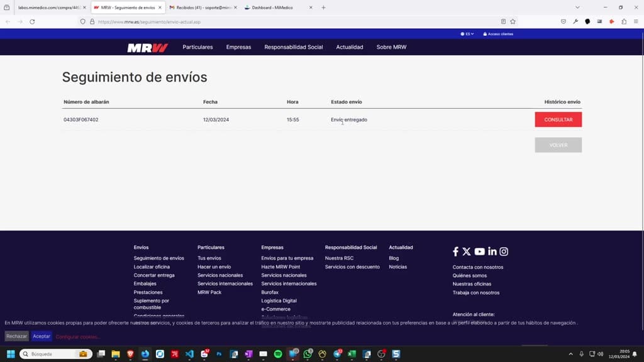
Task: Open the Actualidad menu
Action: [350, 47]
